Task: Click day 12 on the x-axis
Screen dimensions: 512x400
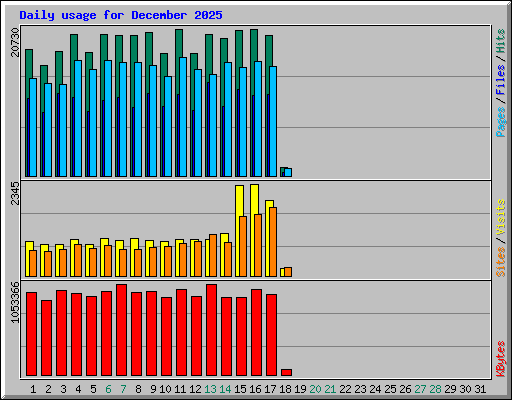Action: (195, 389)
